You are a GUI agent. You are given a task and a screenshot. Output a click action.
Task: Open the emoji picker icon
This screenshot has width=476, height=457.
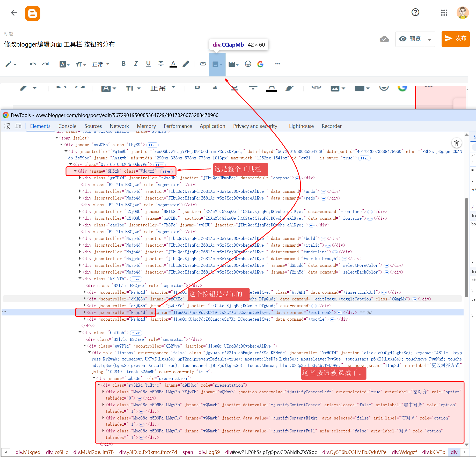[x=248, y=64]
